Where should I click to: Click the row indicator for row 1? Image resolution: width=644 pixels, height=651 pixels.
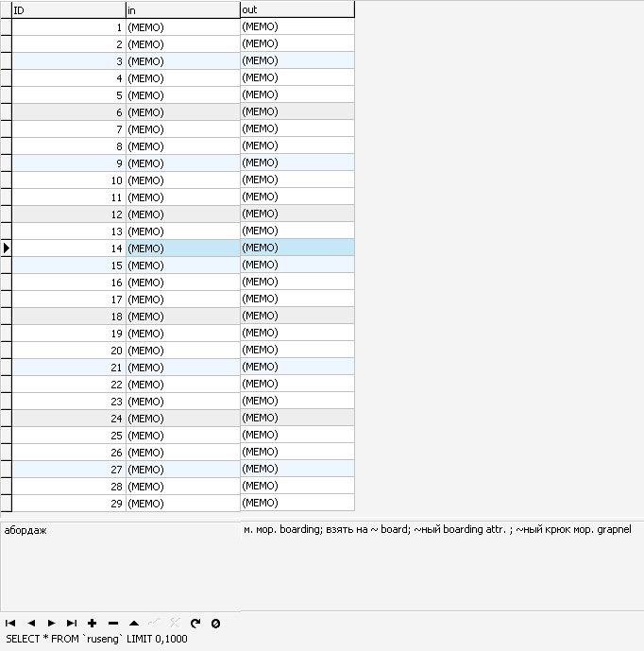point(6,27)
